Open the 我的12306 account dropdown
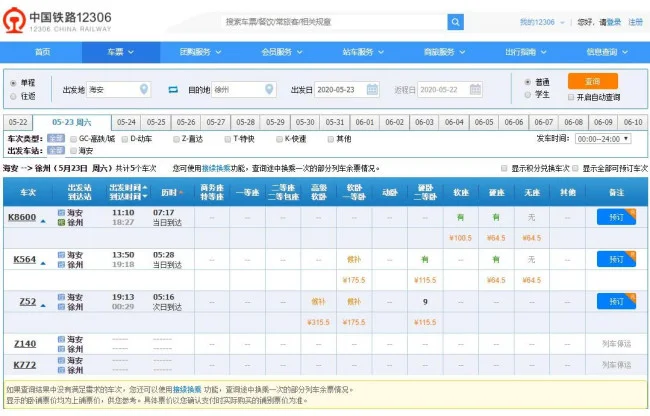Viewport: 650px width, 416px height. (542, 22)
